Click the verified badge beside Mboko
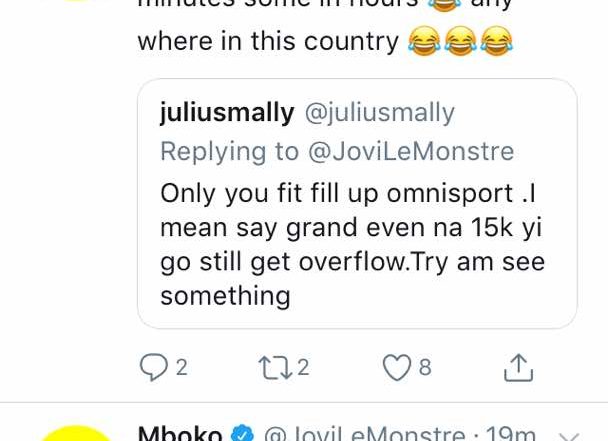Viewport: 608px width, 441px height. click(x=241, y=434)
